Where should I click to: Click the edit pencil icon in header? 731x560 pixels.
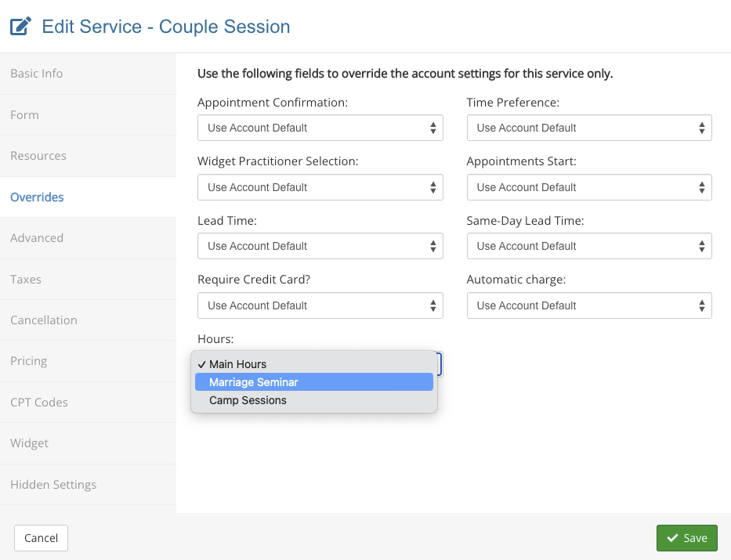coord(20,27)
